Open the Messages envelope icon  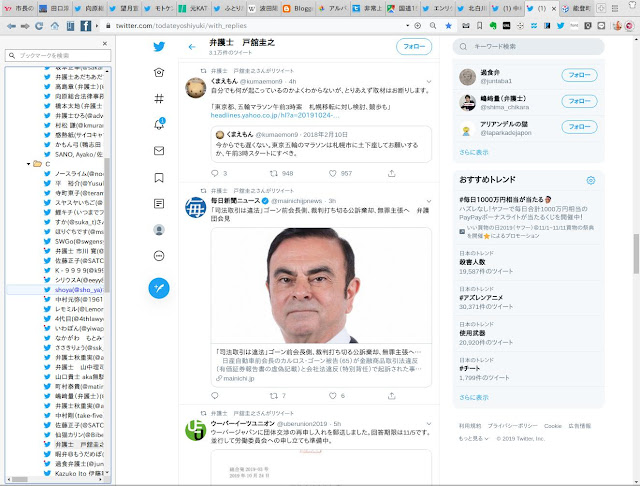[159, 151]
